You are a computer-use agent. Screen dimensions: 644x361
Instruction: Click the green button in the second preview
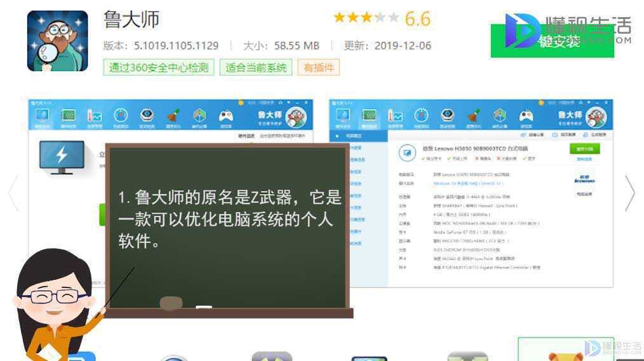coord(584,148)
